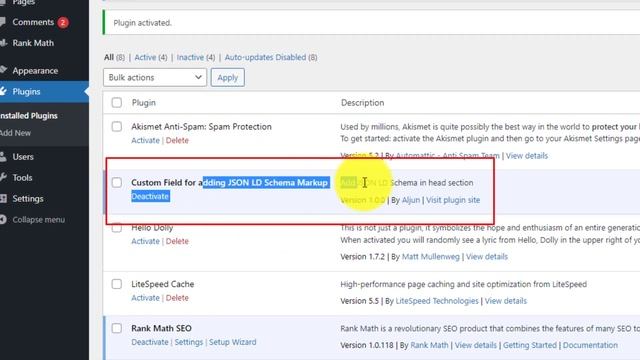
Task: Open the Rank Math author link
Action: [x=429, y=345]
